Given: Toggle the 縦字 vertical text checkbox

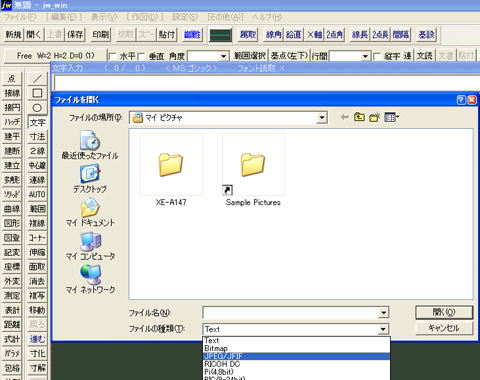Looking at the screenshot, I should click(x=377, y=56).
